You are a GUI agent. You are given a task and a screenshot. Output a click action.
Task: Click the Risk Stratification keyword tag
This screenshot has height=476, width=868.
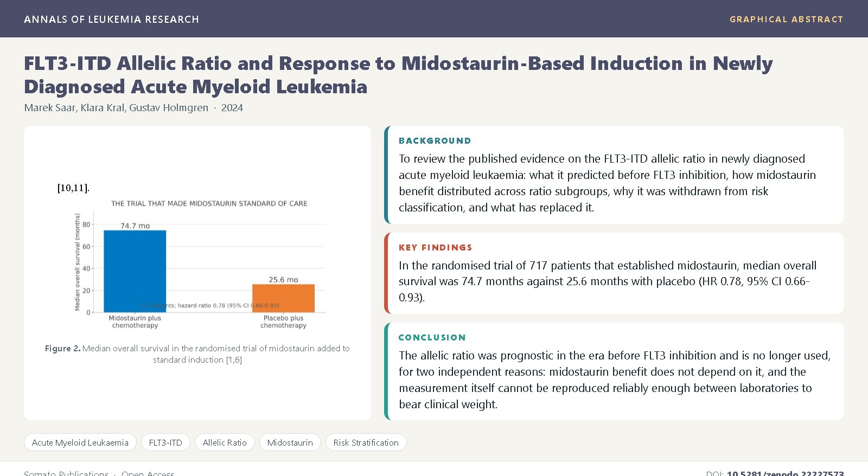pos(366,442)
